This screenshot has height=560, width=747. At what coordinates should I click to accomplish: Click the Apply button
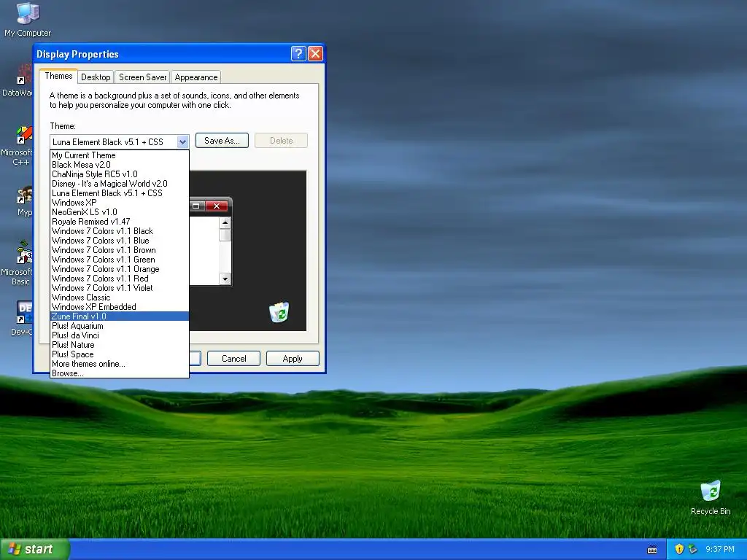click(x=293, y=359)
